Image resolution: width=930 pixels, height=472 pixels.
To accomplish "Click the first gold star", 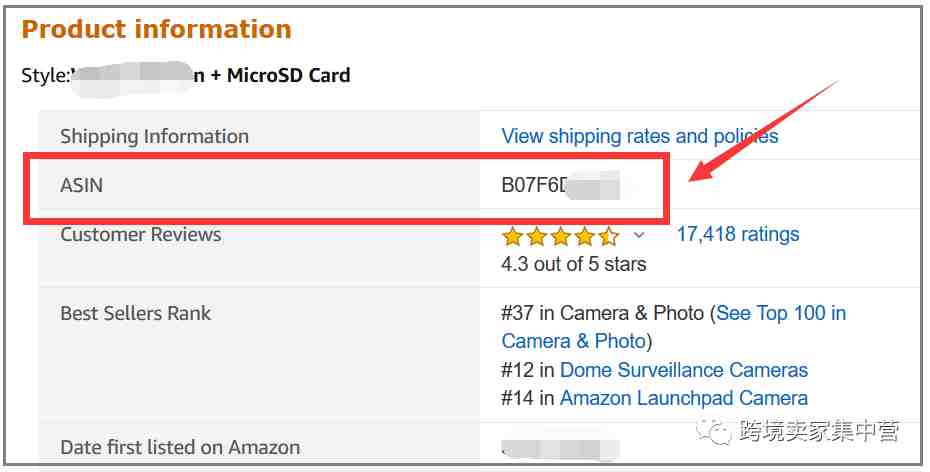I will click(x=512, y=237).
